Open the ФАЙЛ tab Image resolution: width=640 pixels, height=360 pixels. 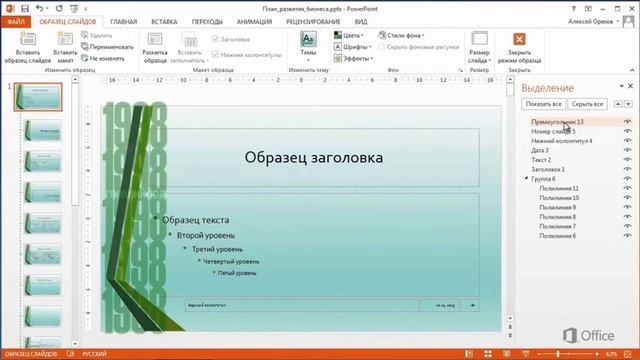click(16, 22)
